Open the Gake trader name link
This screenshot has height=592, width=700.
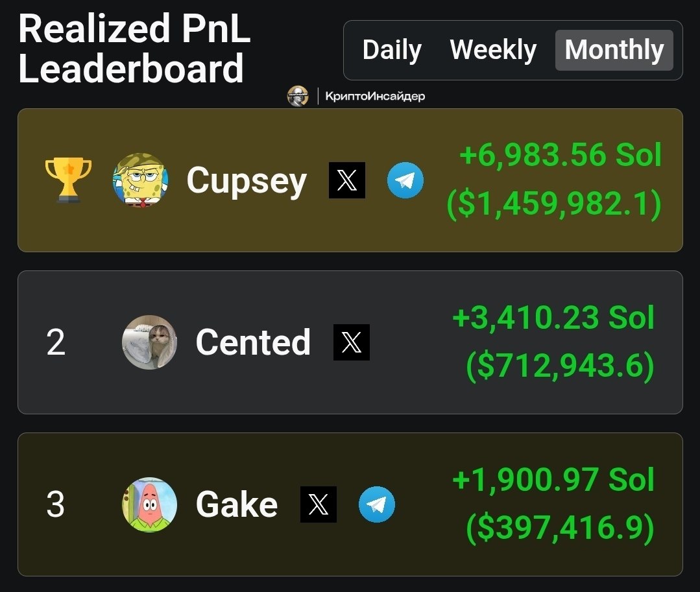click(x=237, y=504)
